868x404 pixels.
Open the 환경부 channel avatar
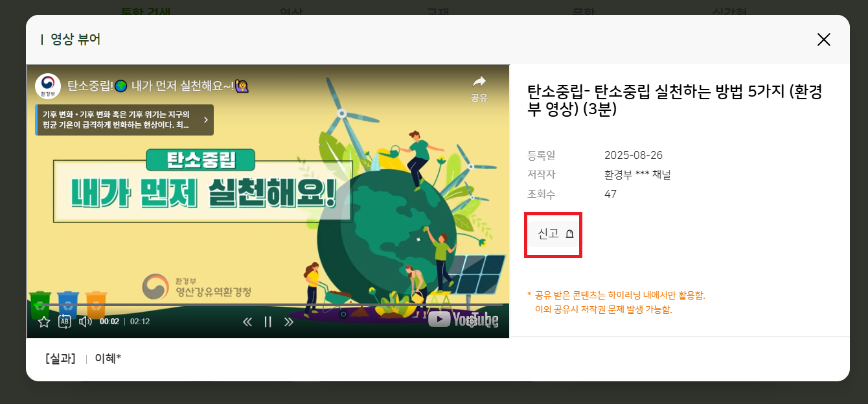click(x=47, y=86)
